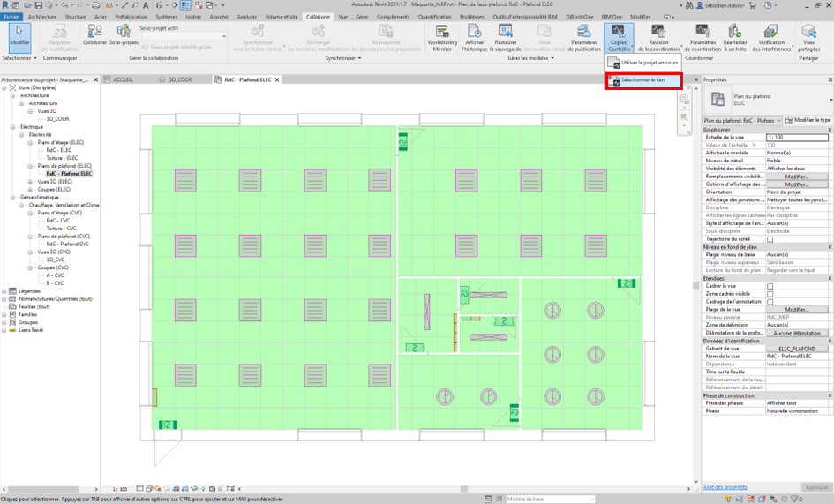Expand the Liens Revit tree node

(5, 330)
